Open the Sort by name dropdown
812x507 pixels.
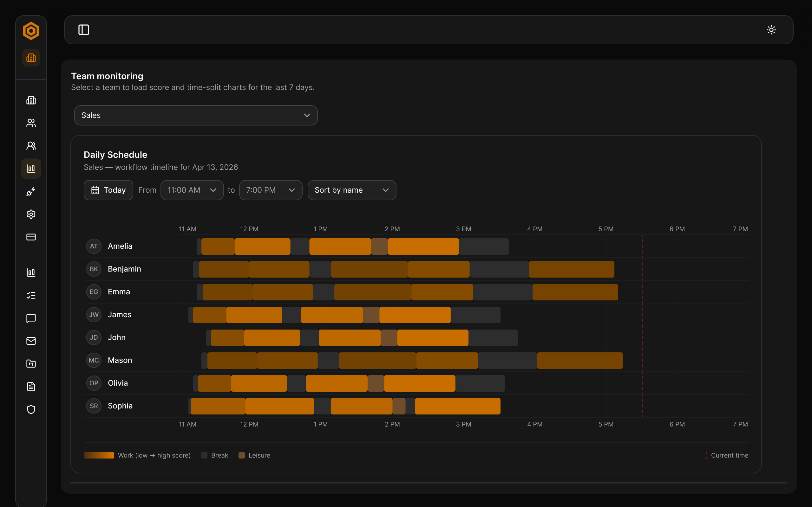click(x=352, y=190)
